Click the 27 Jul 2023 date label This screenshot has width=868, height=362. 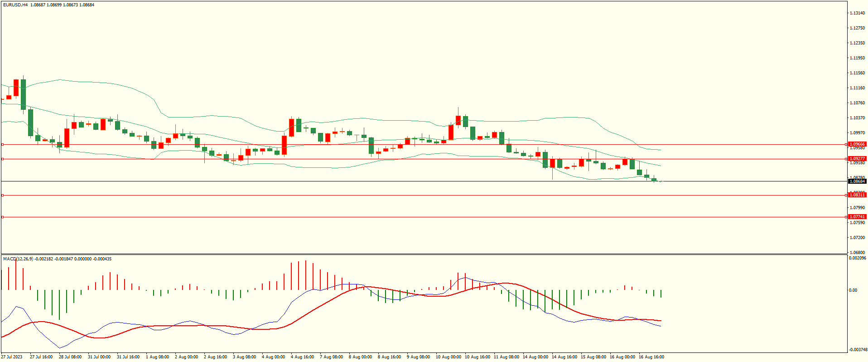point(12,357)
